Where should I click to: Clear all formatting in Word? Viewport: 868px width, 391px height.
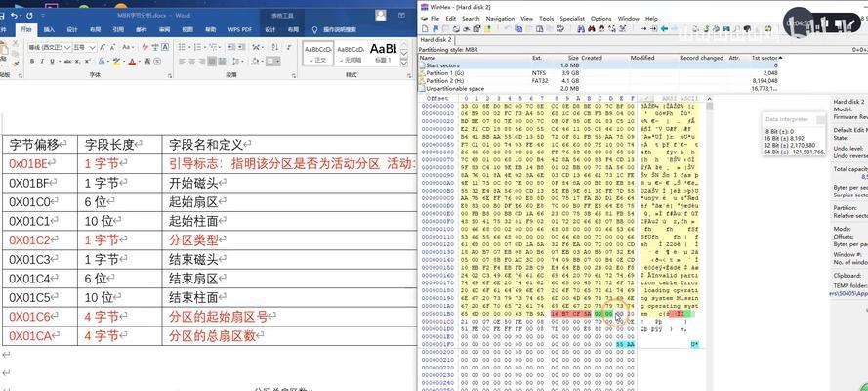(x=145, y=47)
